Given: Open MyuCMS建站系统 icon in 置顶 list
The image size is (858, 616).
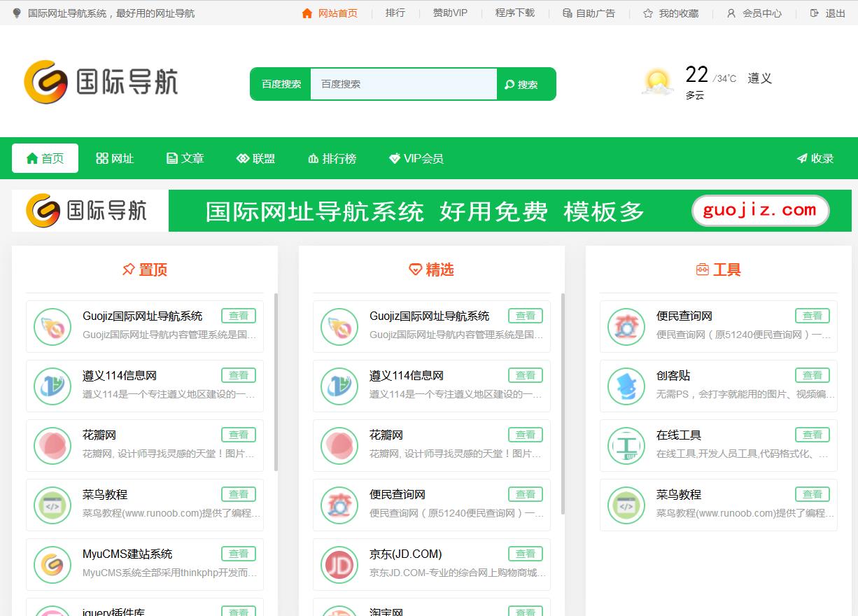Looking at the screenshot, I should pyautogui.click(x=52, y=565).
